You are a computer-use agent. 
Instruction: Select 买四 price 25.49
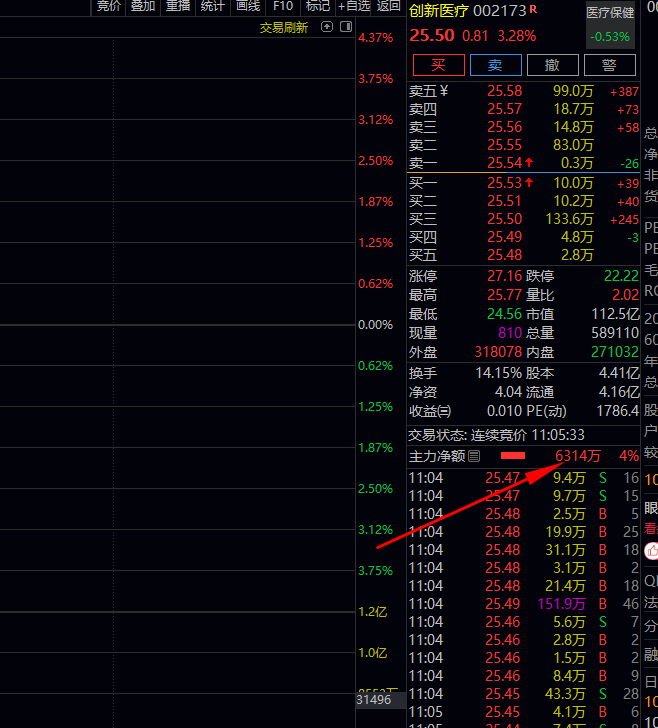(x=504, y=237)
